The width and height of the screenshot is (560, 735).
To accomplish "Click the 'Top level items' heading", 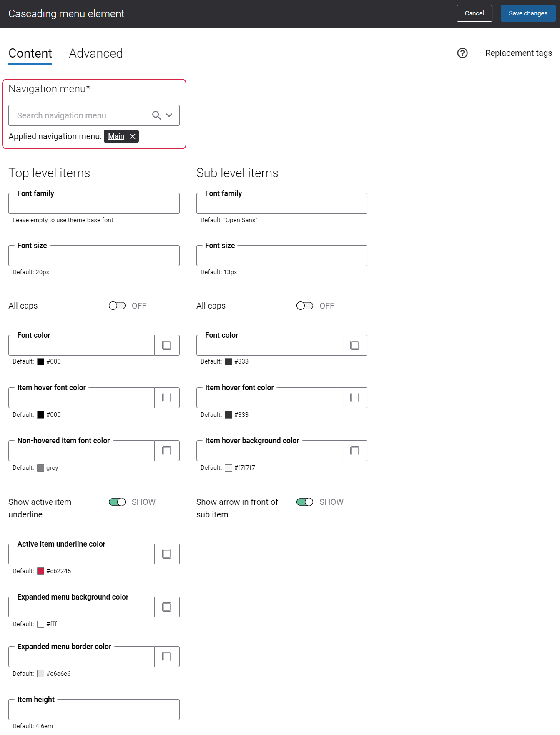I will pos(49,173).
